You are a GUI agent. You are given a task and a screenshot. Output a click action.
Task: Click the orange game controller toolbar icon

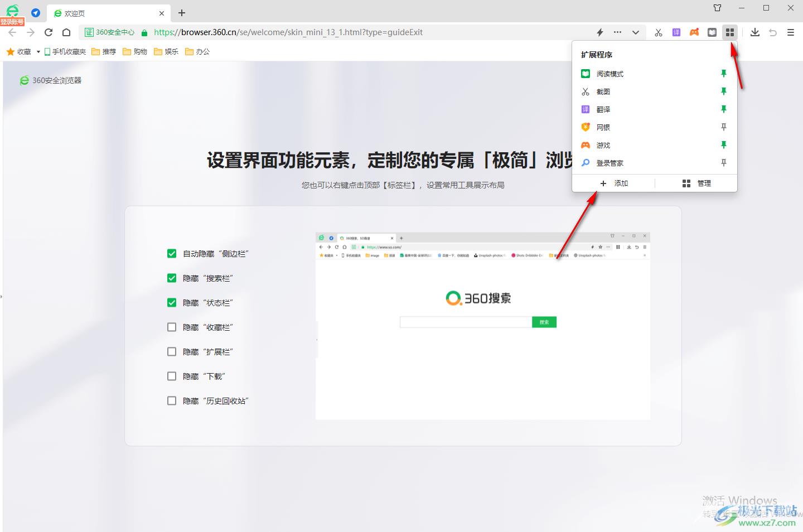[694, 32]
